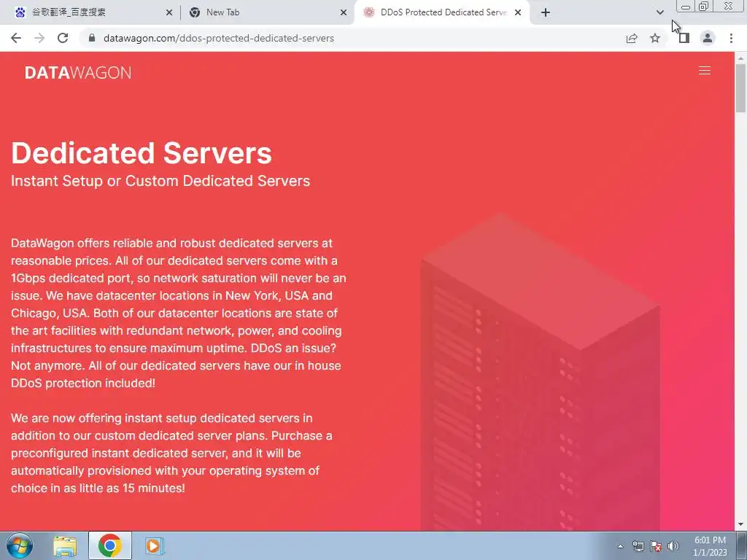Go to the DATAWAGON logo homepage
The width and height of the screenshot is (747, 560).
tap(78, 72)
